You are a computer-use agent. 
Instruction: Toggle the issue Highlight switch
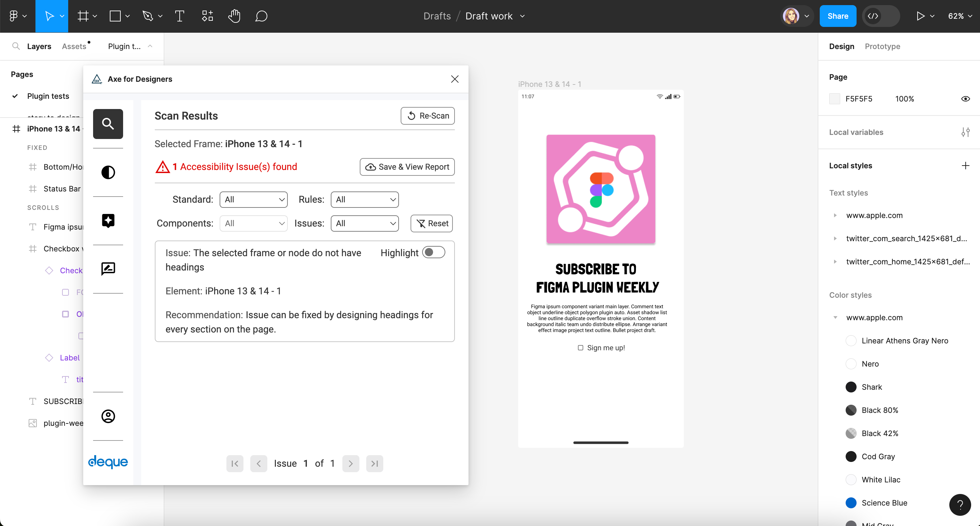tap(434, 252)
